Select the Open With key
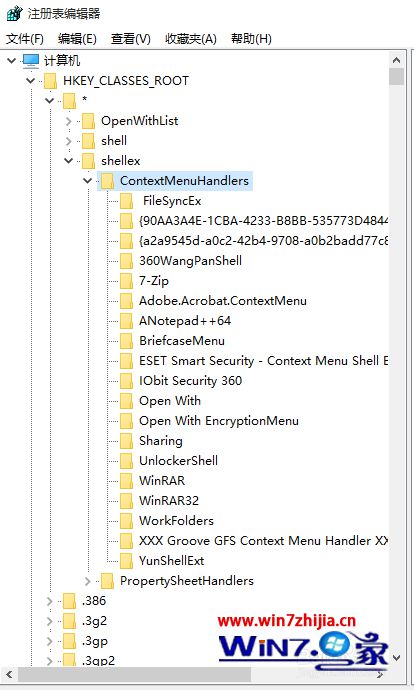Screen dimensions: 414x690 pyautogui.click(x=170, y=401)
